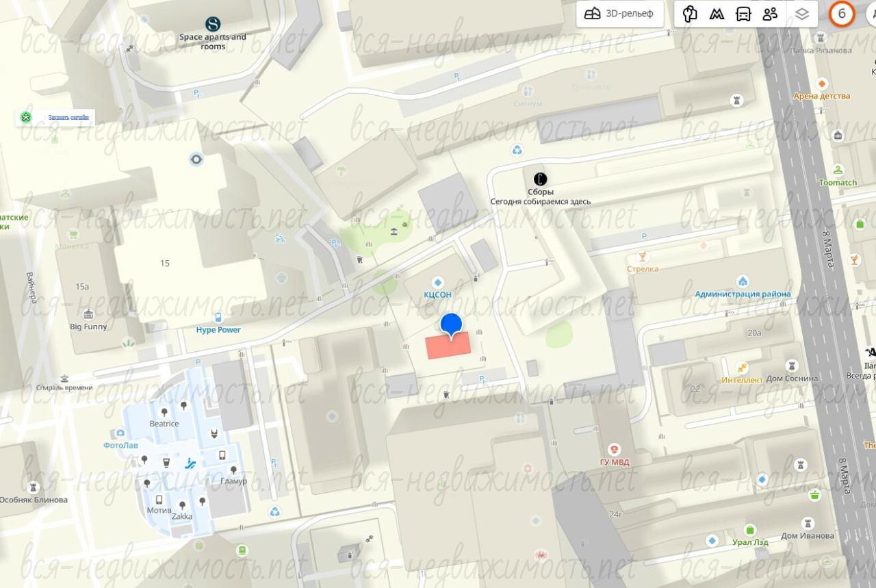Open the Space aparts and rooms marker
The height and width of the screenshot is (588, 876).
213,24
